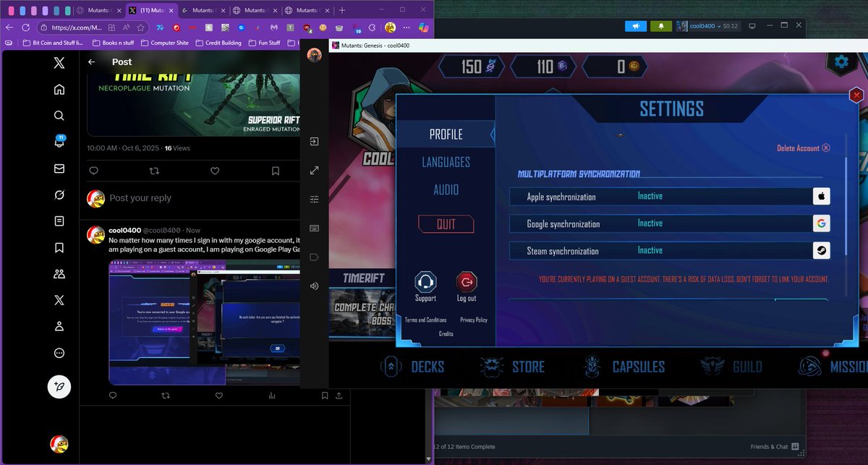Open the Books n stuff bookmarks folder
The height and width of the screenshot is (465, 868).
tap(112, 43)
